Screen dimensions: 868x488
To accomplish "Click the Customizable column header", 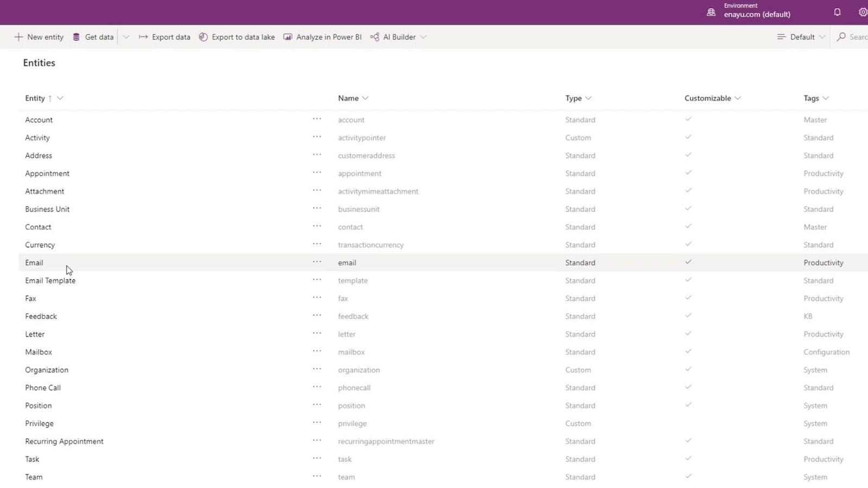I will click(707, 98).
